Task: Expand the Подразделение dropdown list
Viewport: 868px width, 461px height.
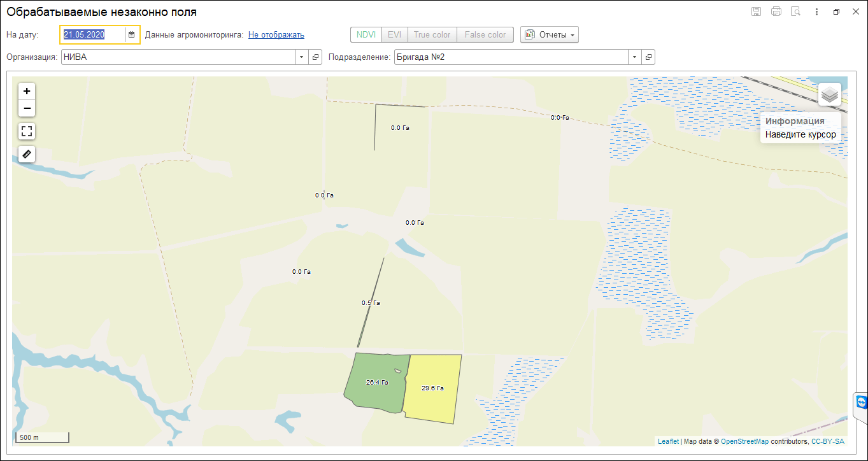Action: tap(634, 57)
